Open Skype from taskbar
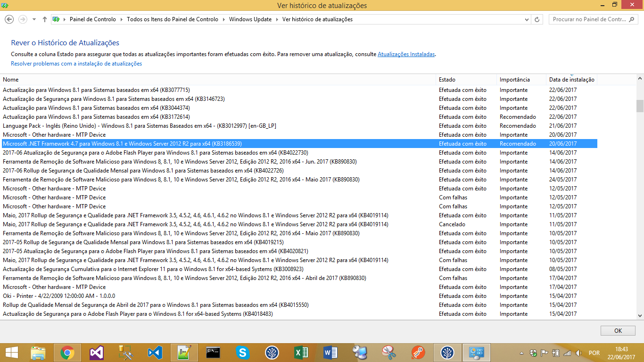 click(243, 353)
